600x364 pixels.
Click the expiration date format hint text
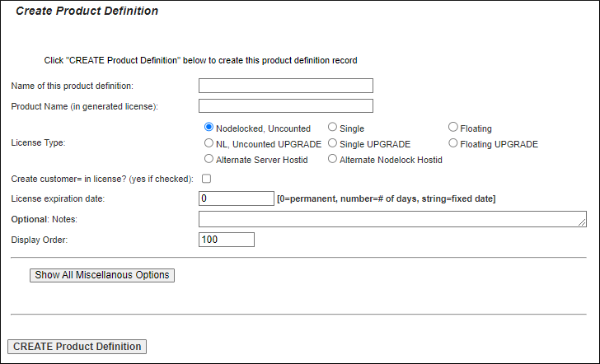coord(387,198)
